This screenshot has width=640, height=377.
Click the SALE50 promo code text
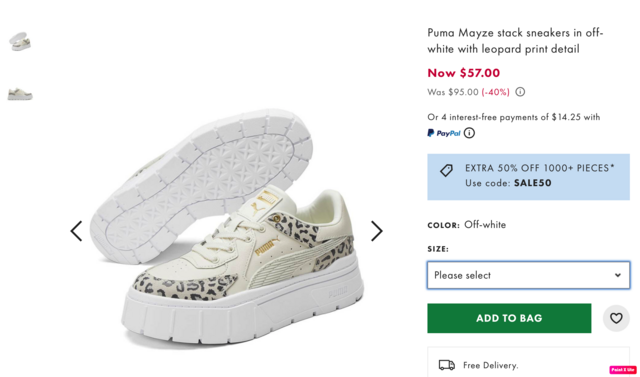(x=533, y=183)
